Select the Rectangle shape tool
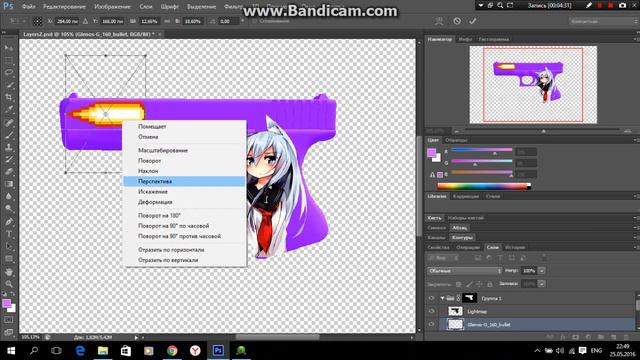 [9, 259]
